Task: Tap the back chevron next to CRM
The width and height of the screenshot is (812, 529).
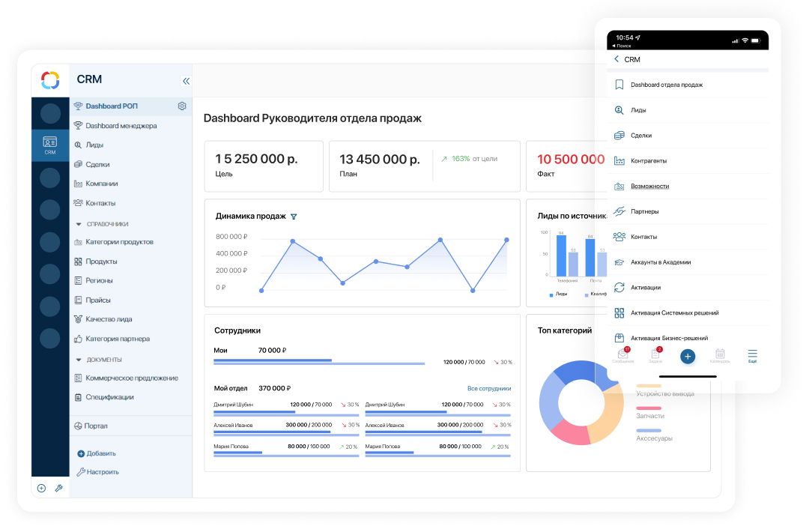Action: coord(616,59)
